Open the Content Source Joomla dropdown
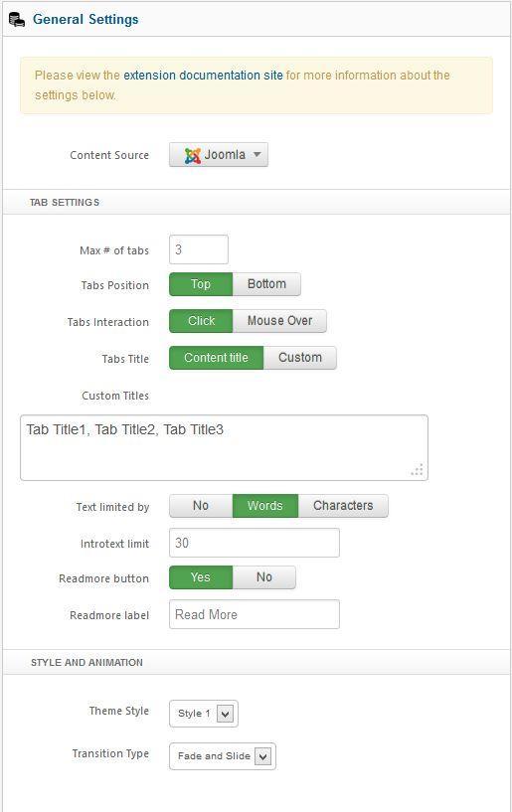 218,155
